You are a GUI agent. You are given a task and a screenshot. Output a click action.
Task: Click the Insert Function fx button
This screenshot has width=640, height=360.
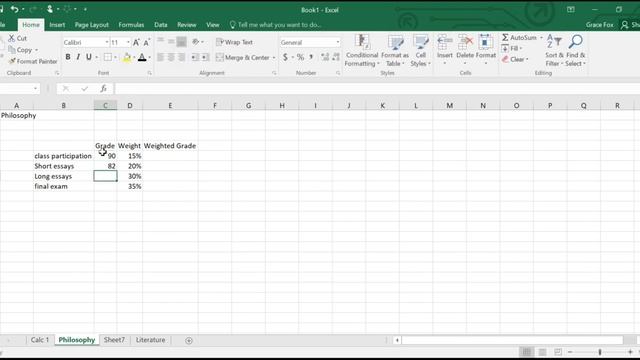pyautogui.click(x=104, y=89)
